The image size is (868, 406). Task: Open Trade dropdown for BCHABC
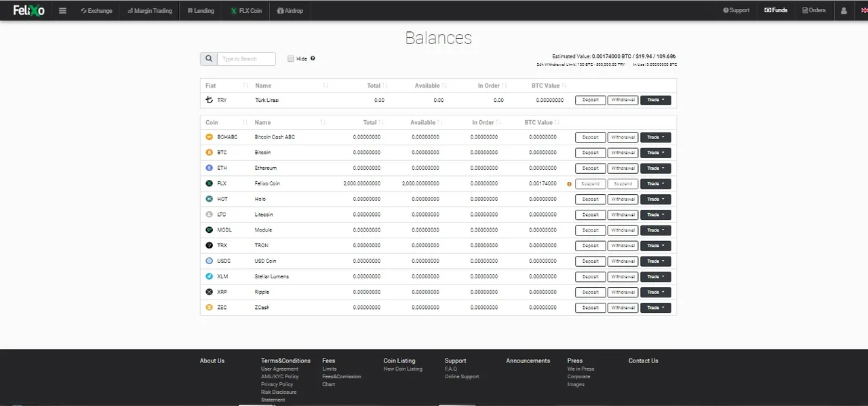click(656, 137)
